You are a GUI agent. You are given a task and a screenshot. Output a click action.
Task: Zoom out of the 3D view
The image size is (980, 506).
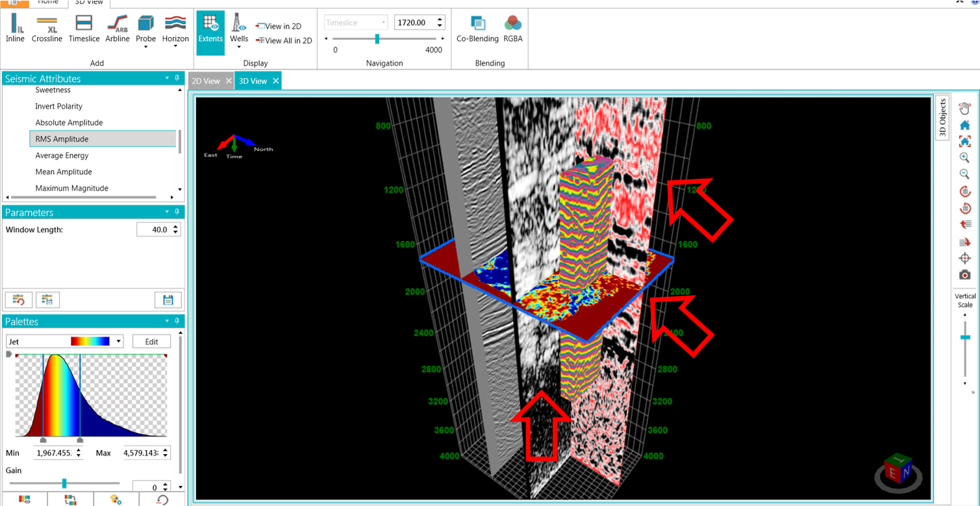[964, 174]
